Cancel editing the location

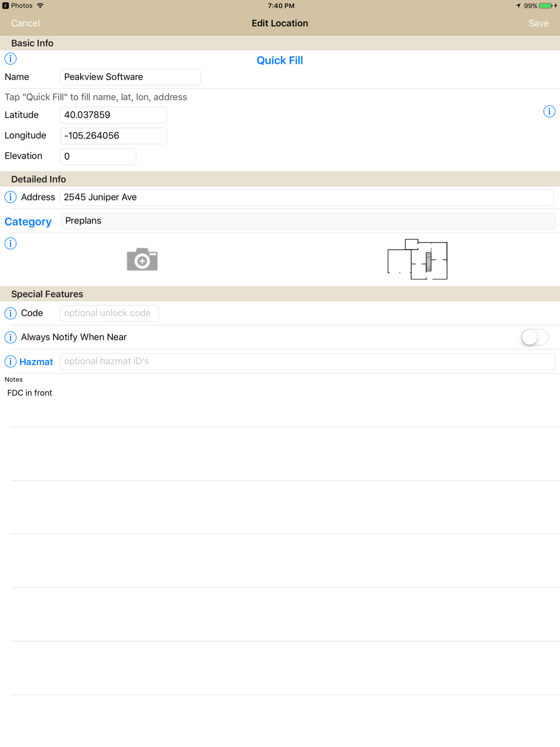25,24
